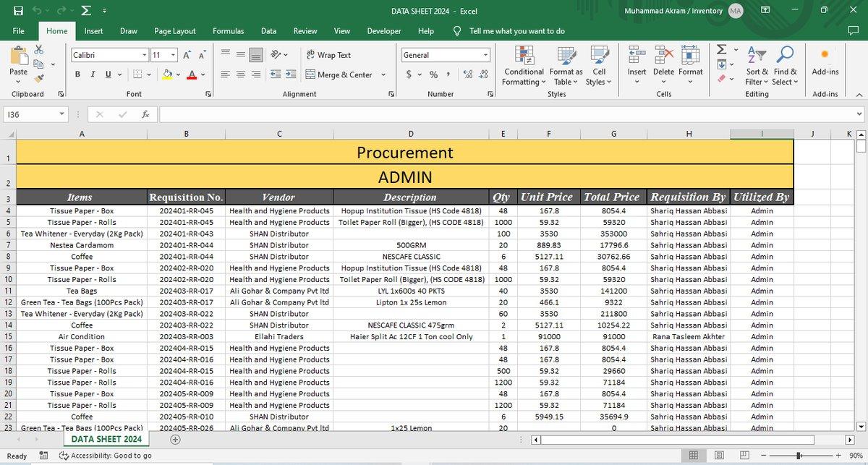
Task: Click Increase Decimal
Action: click(x=467, y=74)
